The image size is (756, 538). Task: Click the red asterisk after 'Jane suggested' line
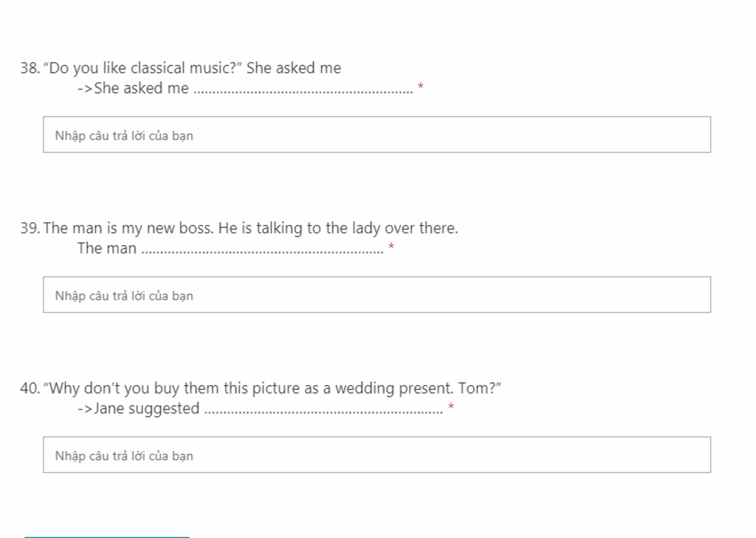(451, 407)
